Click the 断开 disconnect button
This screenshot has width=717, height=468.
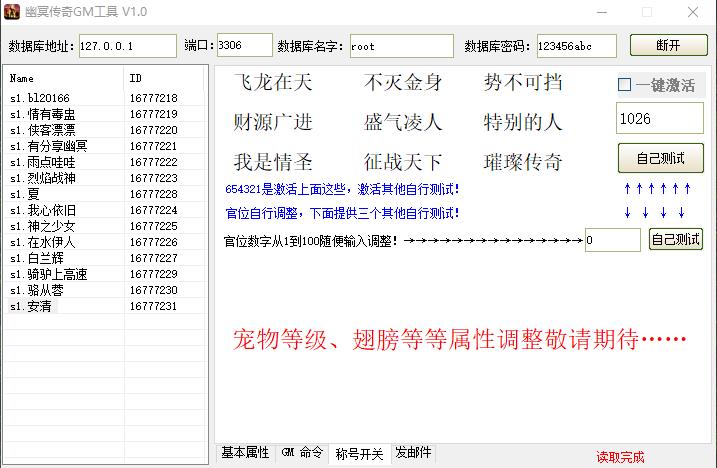(668, 46)
